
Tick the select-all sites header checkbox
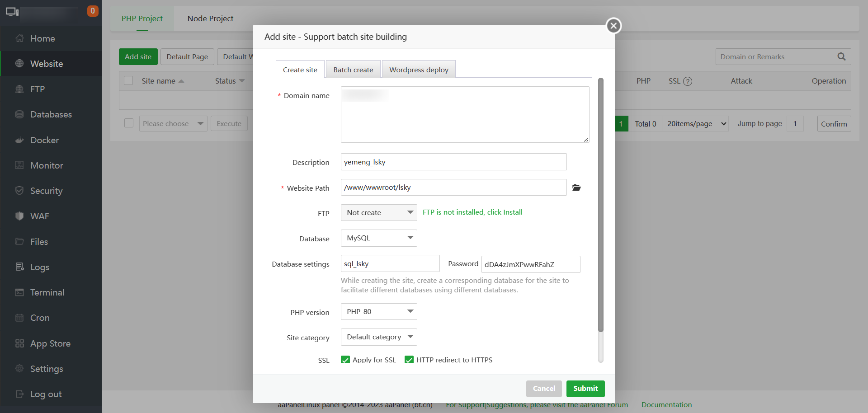point(129,81)
